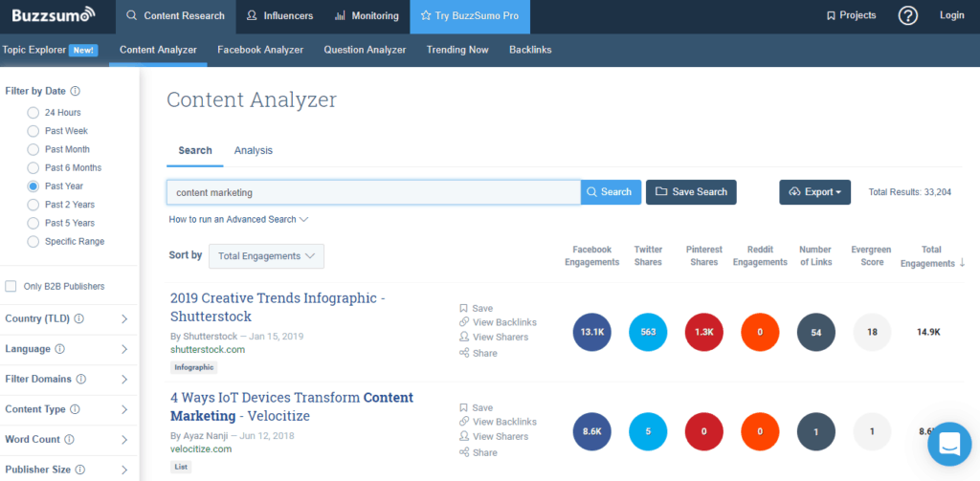980x481 pixels.
Task: Open Projects link
Action: (851, 15)
